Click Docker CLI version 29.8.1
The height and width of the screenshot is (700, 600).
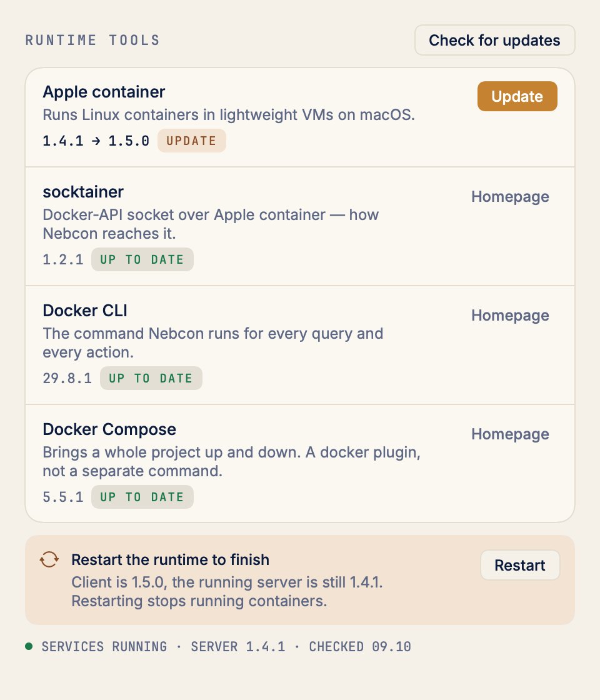tap(67, 379)
